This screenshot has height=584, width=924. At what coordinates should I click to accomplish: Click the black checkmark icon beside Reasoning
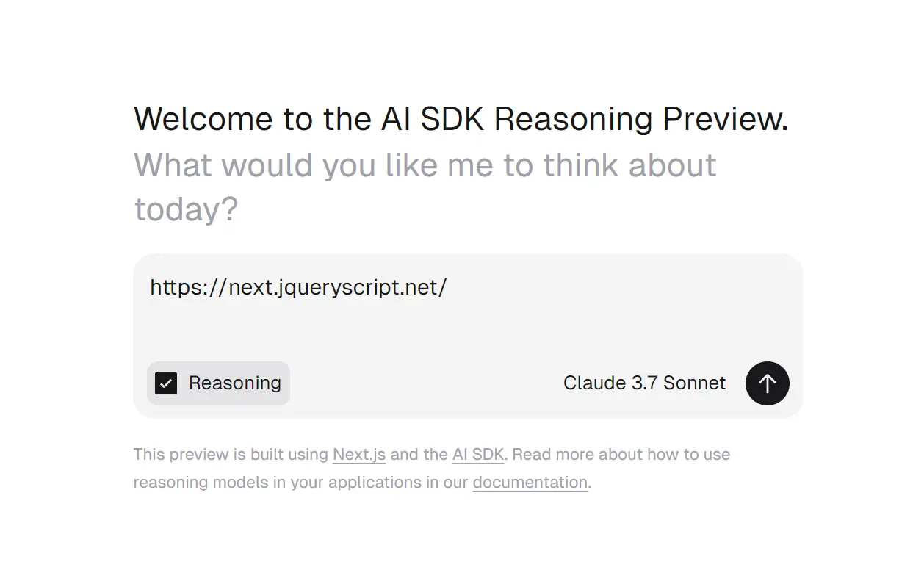(166, 383)
